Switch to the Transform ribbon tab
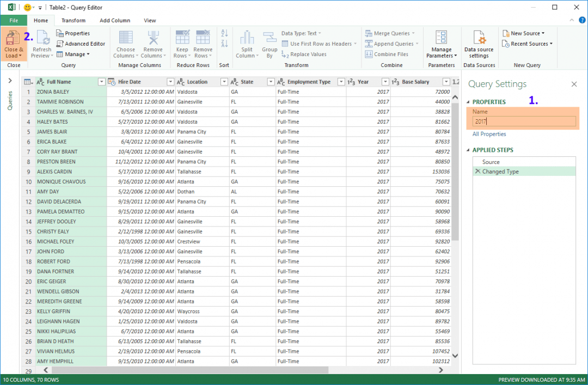Viewport: 588px width, 385px height. [73, 20]
